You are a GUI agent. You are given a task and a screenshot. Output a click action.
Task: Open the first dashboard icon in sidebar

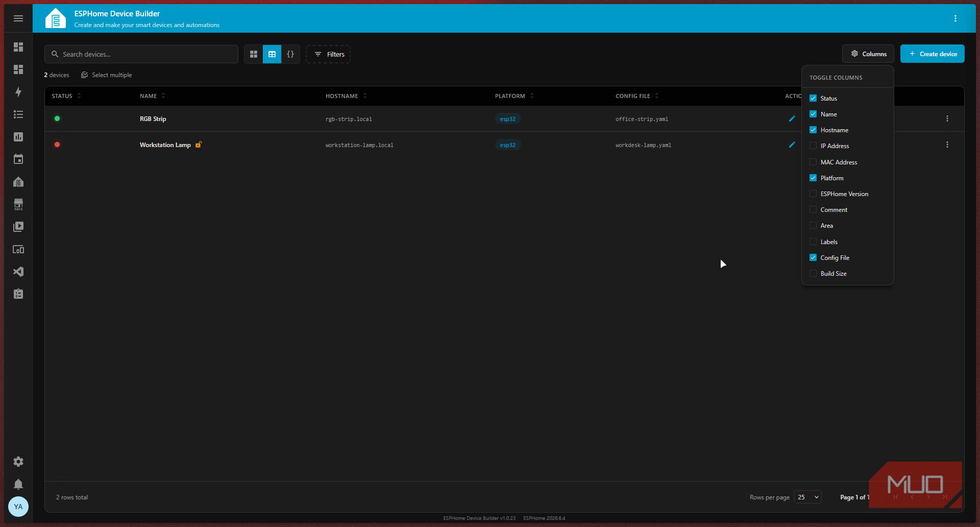[x=18, y=47]
